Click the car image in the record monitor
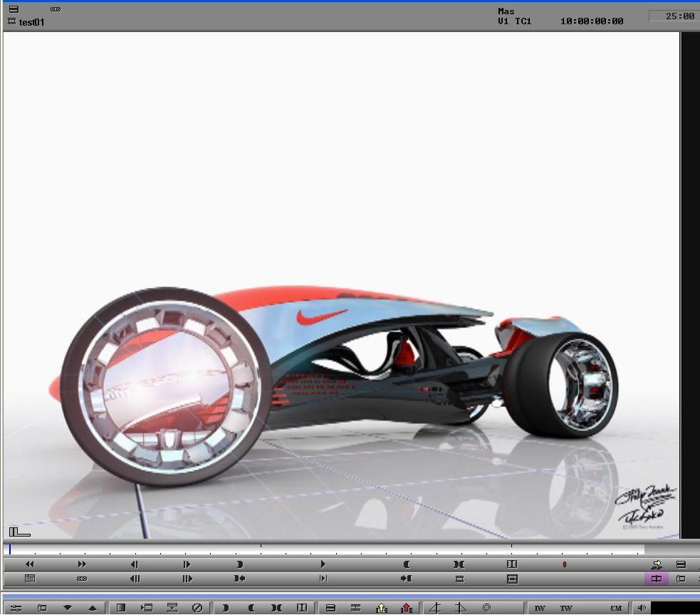Viewport: 700px width, 615px height. click(x=341, y=285)
